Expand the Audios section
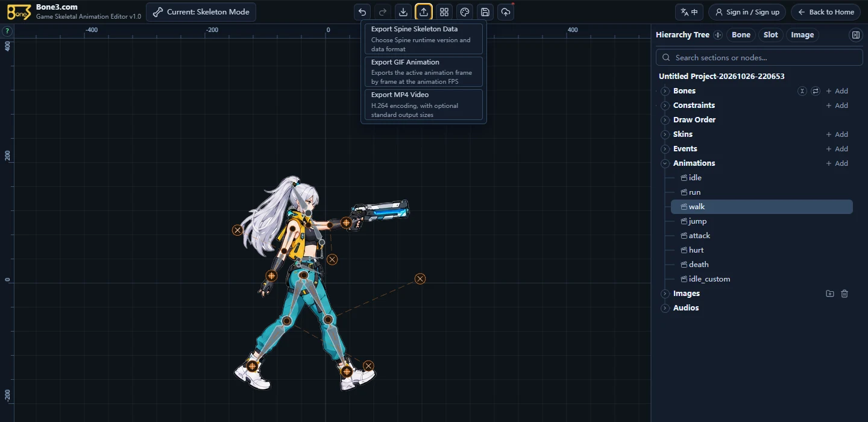This screenshot has height=422, width=868. coord(665,308)
